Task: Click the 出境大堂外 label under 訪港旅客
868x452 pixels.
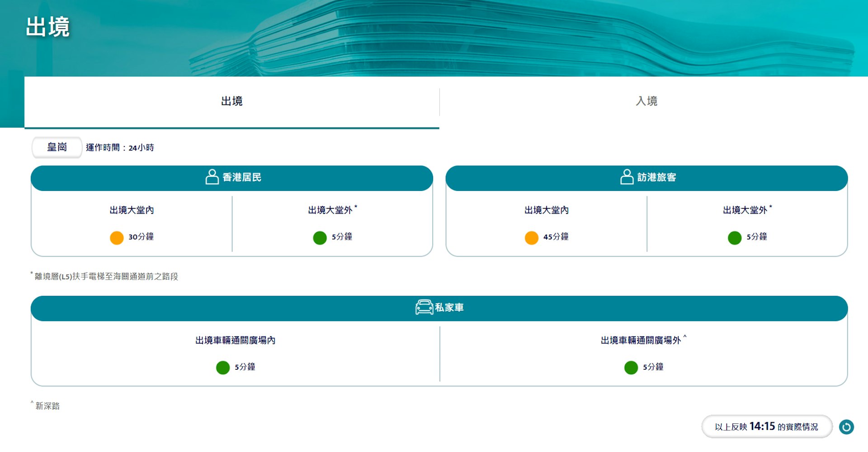Action: 747,210
